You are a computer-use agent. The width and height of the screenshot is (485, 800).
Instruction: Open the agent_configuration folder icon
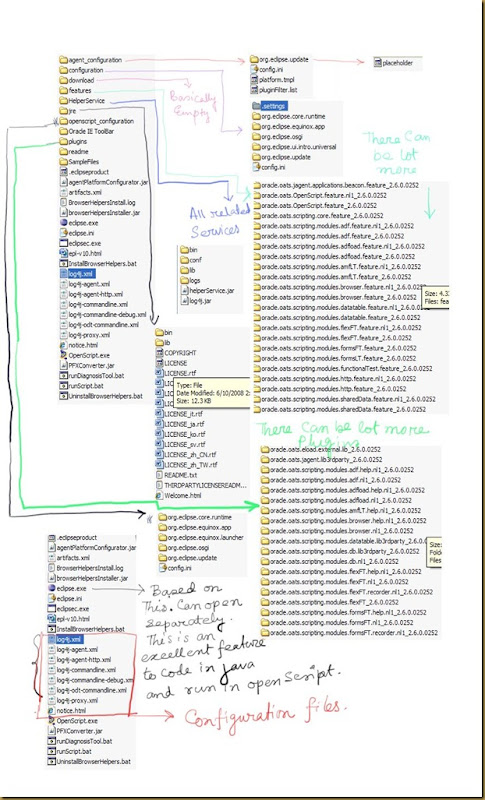click(63, 60)
